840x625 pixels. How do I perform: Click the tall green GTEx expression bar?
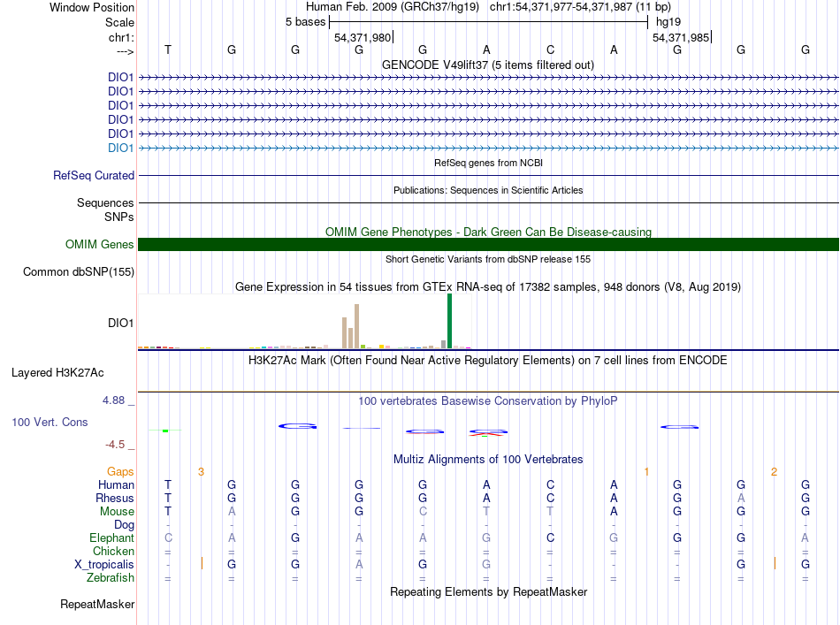tap(449, 321)
